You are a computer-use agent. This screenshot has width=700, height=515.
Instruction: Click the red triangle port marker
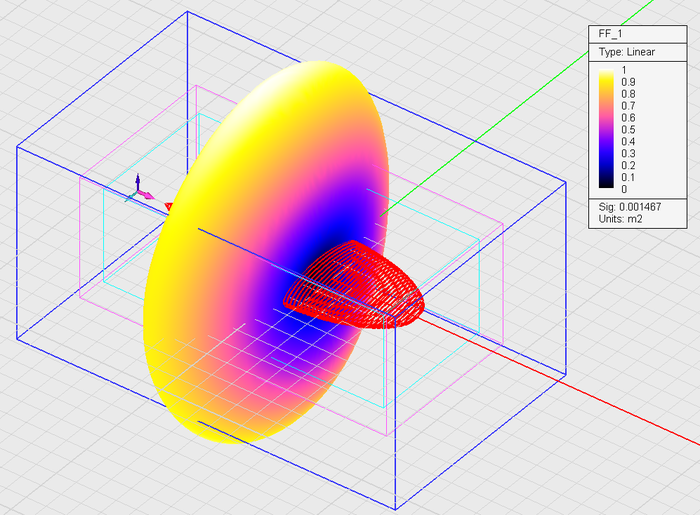pyautogui.click(x=169, y=206)
